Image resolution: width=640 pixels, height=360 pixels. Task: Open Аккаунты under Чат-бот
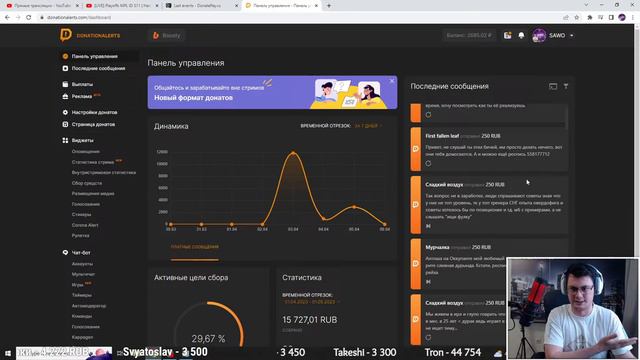(82, 264)
